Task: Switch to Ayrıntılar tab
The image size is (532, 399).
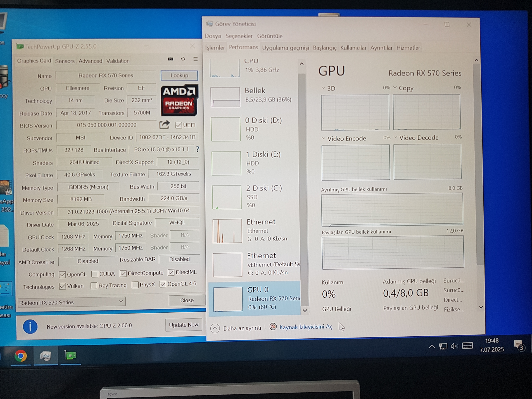Action: pos(381,48)
